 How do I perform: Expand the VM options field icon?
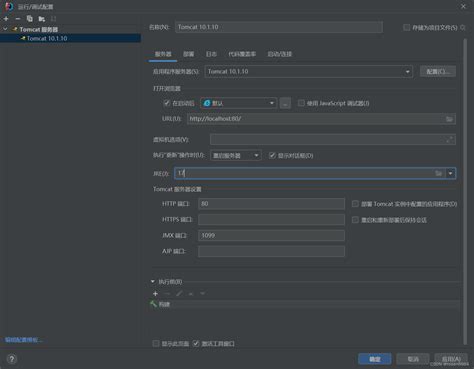coord(449,140)
